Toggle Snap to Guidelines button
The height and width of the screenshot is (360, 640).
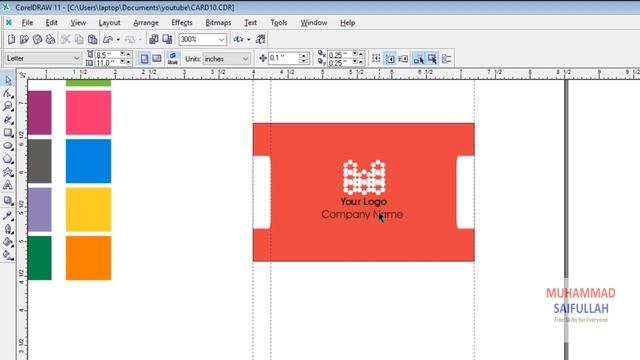point(390,59)
